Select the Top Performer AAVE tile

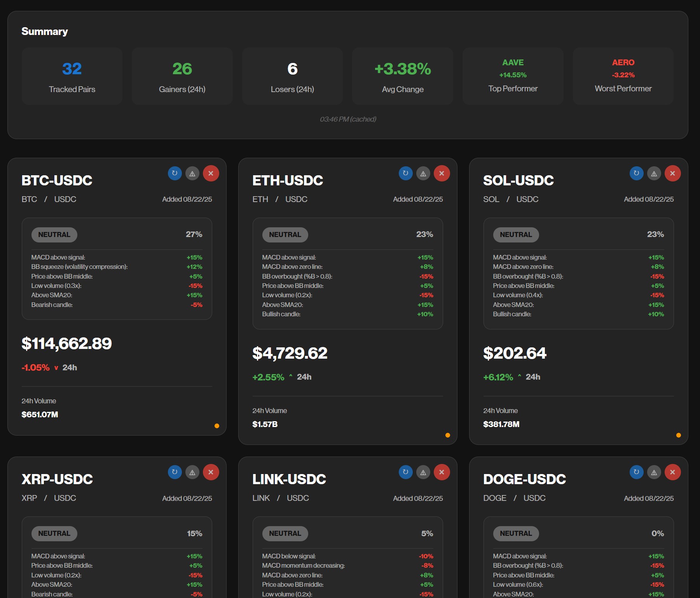pyautogui.click(x=513, y=76)
